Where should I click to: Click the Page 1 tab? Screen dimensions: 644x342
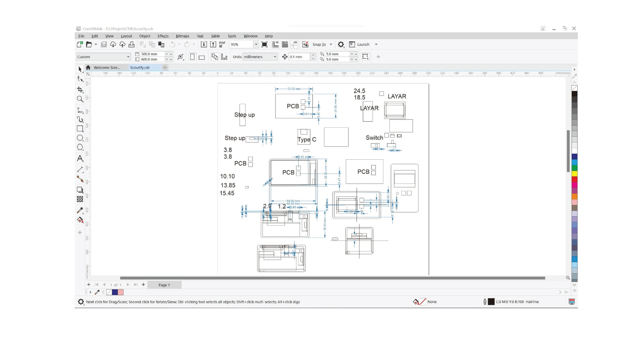pyautogui.click(x=164, y=285)
